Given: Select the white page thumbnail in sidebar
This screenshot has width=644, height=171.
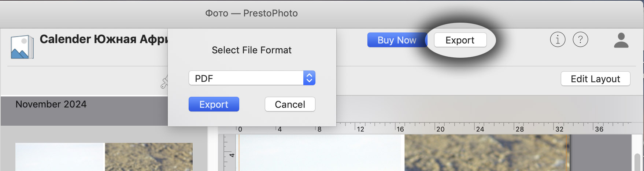Looking at the screenshot, I should tap(60, 157).
